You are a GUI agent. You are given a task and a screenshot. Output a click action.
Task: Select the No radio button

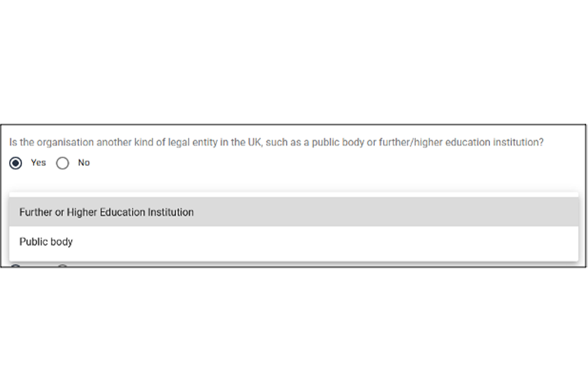click(x=62, y=163)
